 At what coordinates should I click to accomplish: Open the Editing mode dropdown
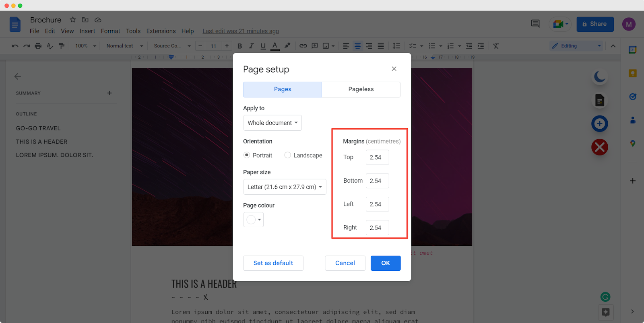[577, 46]
